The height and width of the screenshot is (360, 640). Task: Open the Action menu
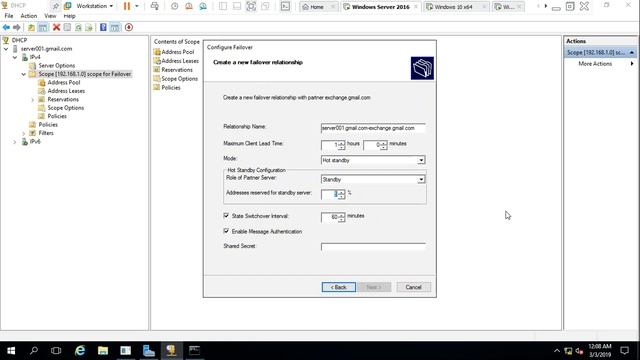click(29, 16)
